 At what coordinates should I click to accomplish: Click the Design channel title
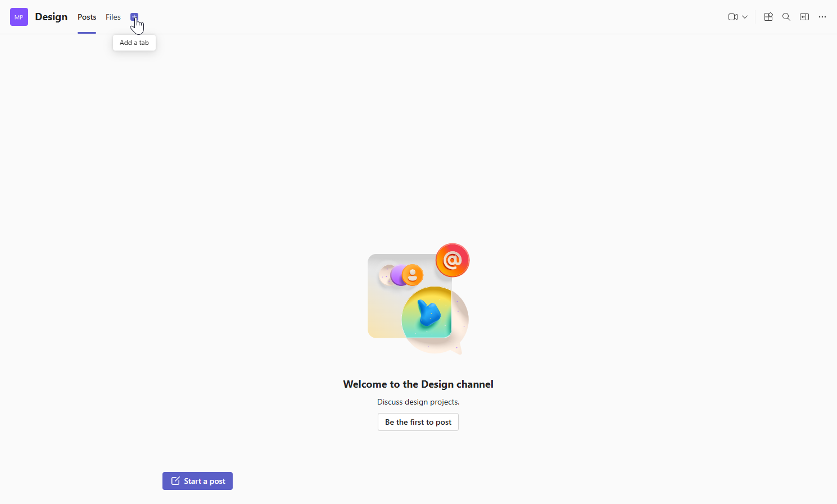tap(51, 17)
